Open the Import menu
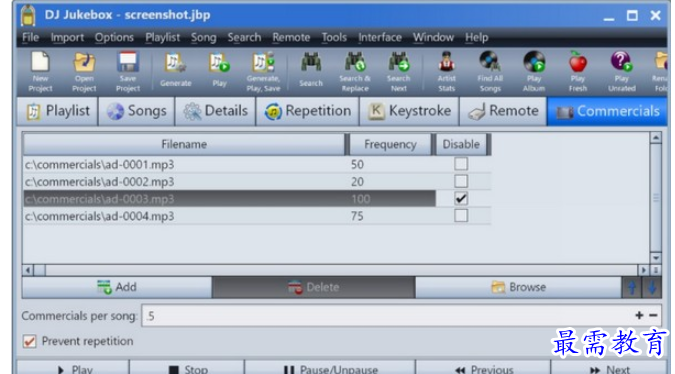 [x=67, y=37]
